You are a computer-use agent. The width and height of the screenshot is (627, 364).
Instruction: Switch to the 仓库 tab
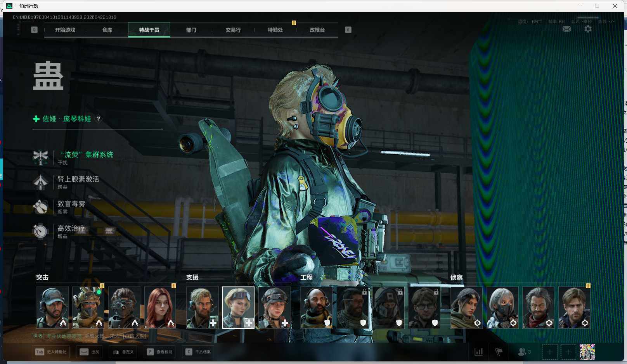[x=107, y=30]
